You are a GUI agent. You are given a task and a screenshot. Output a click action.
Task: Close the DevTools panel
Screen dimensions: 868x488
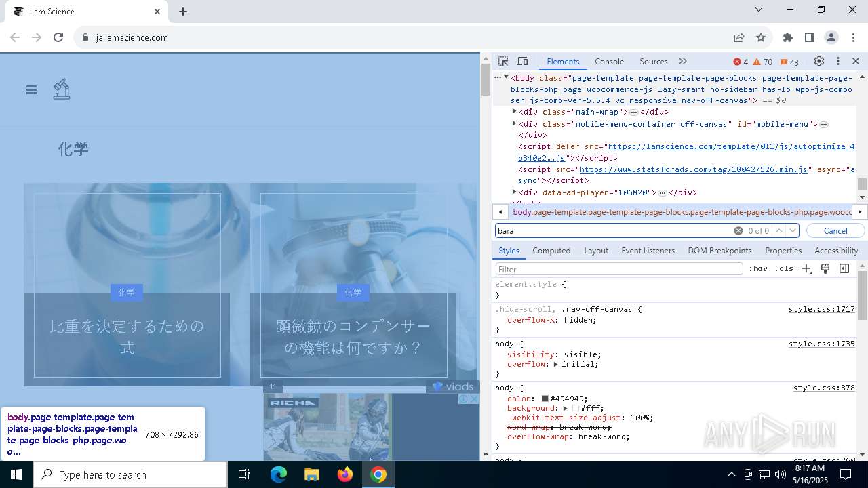(856, 61)
